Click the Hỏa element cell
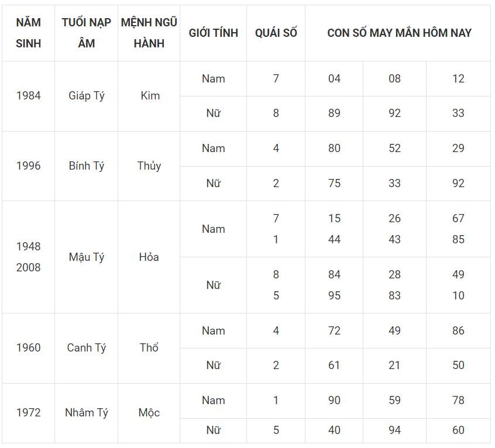This screenshot has width=495, height=448. pyautogui.click(x=149, y=257)
